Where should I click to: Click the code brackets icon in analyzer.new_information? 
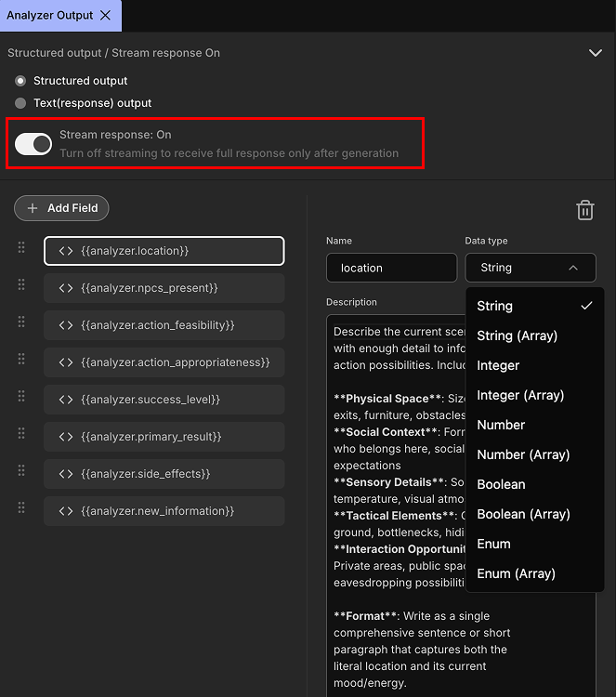[66, 511]
